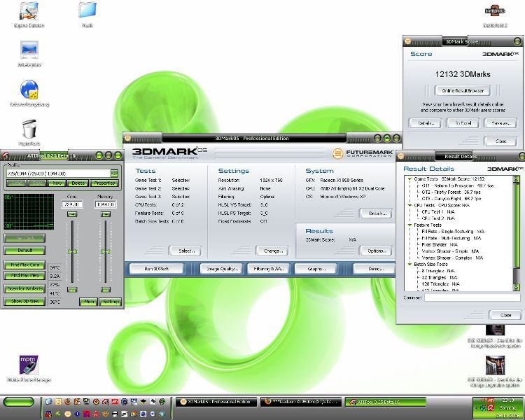Click the ATITool red logo in its title bar
The width and height of the screenshot is (525, 420).
[5, 155]
